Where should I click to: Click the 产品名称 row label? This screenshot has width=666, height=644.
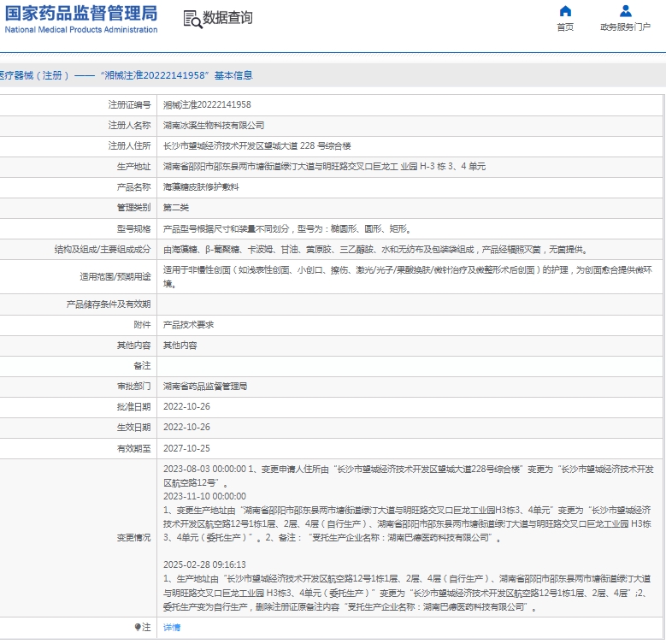[133, 187]
